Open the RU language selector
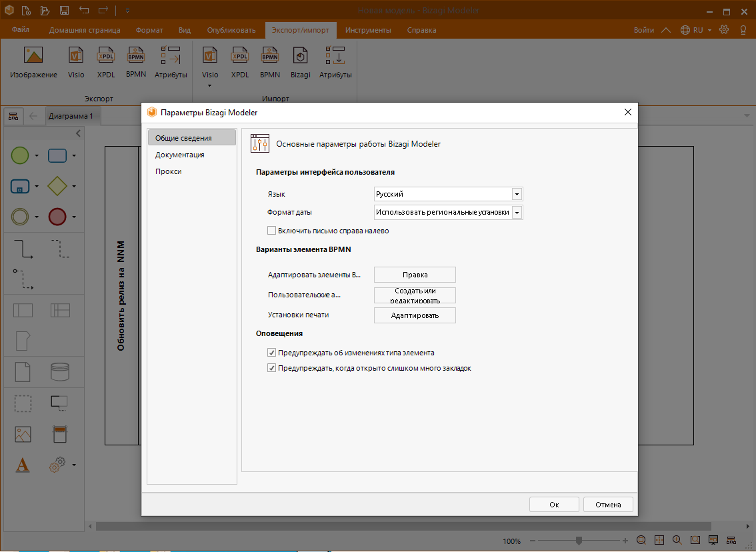Viewport: 756px width, 552px height. coord(696,30)
